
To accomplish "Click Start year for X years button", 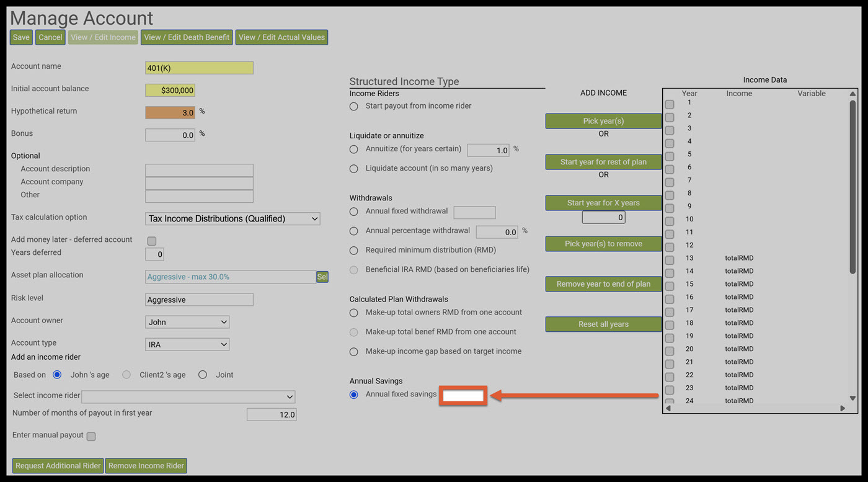I will pos(603,203).
